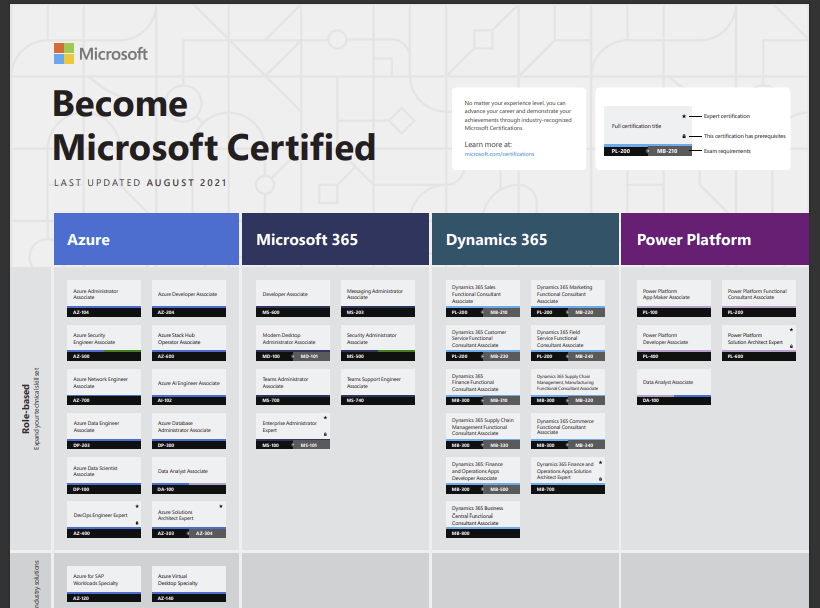Click the PL-600 exam code bar

pyautogui.click(x=759, y=357)
